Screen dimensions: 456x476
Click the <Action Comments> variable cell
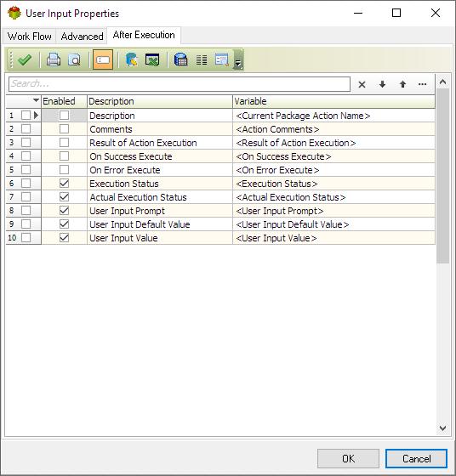[333, 129]
